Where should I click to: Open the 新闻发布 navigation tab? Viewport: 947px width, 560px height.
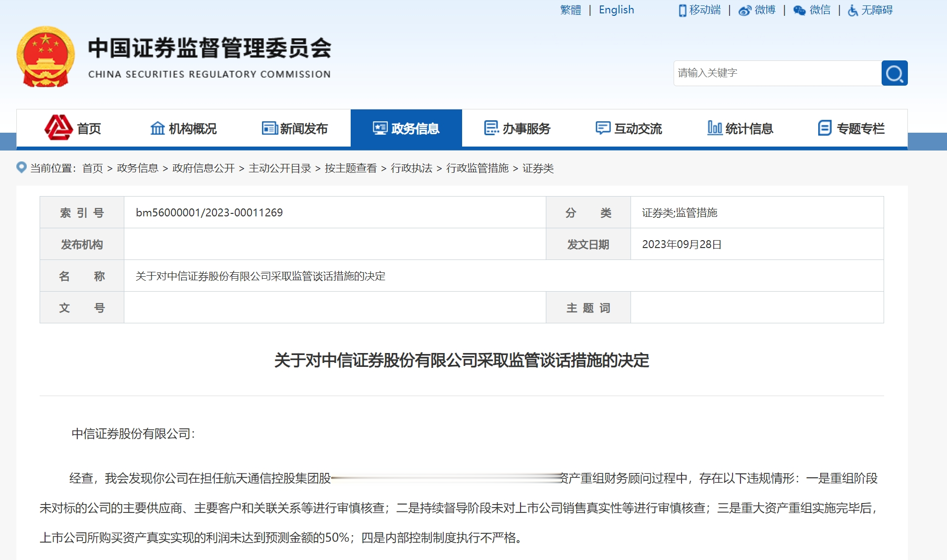[295, 128]
